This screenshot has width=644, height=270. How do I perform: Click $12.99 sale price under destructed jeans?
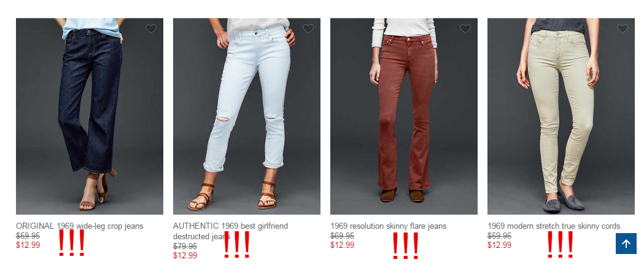click(185, 256)
